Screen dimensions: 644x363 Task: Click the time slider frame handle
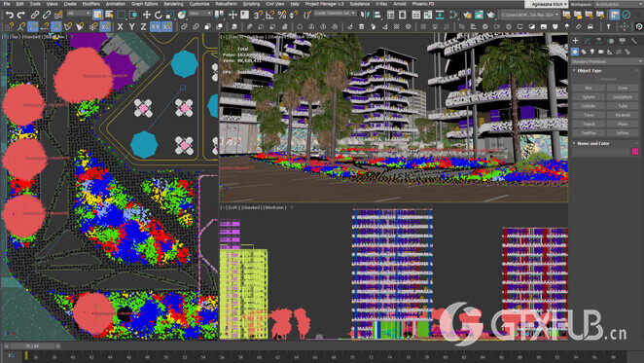tap(32, 346)
